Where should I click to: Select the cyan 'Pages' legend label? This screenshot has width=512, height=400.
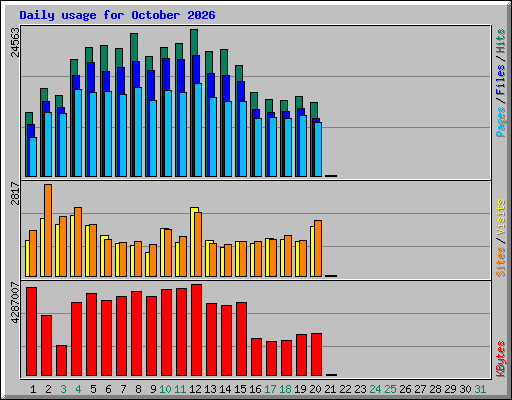(x=500, y=122)
